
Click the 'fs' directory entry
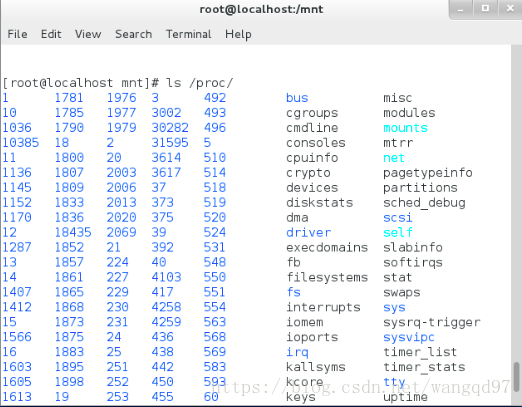[x=293, y=292]
